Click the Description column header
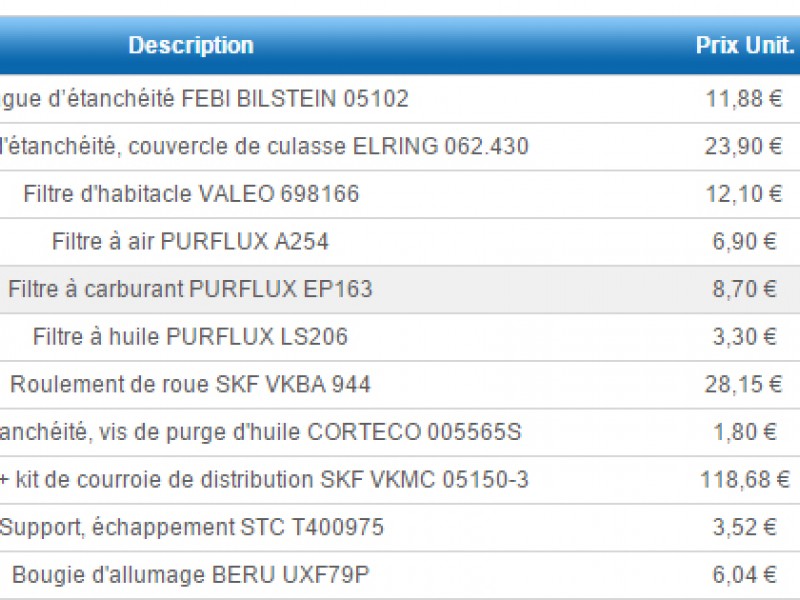This screenshot has height=600, width=800. point(190,46)
